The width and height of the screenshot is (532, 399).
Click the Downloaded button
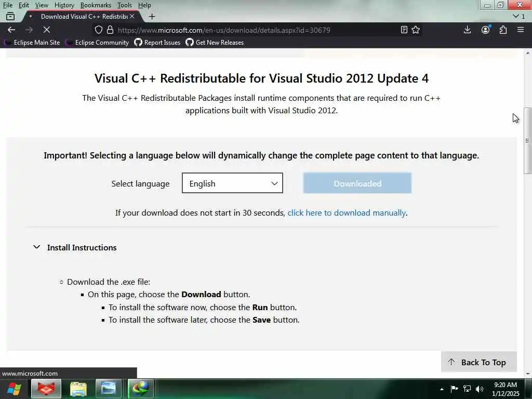(357, 183)
